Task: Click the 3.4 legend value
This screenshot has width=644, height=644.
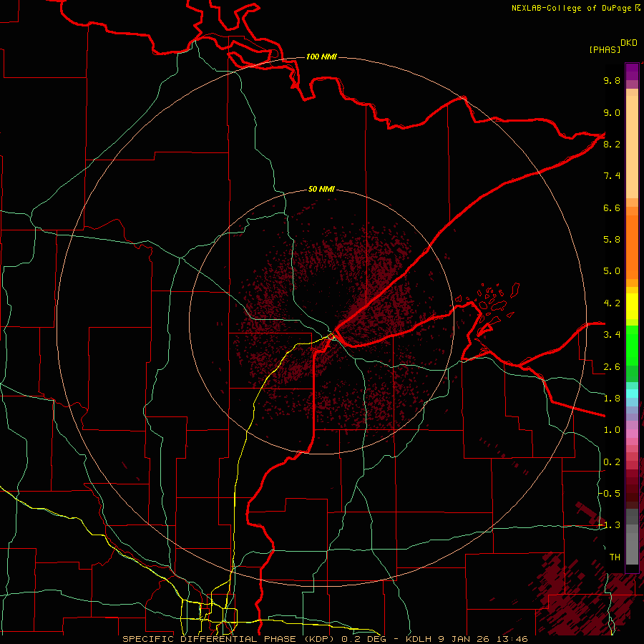Action: tap(612, 335)
